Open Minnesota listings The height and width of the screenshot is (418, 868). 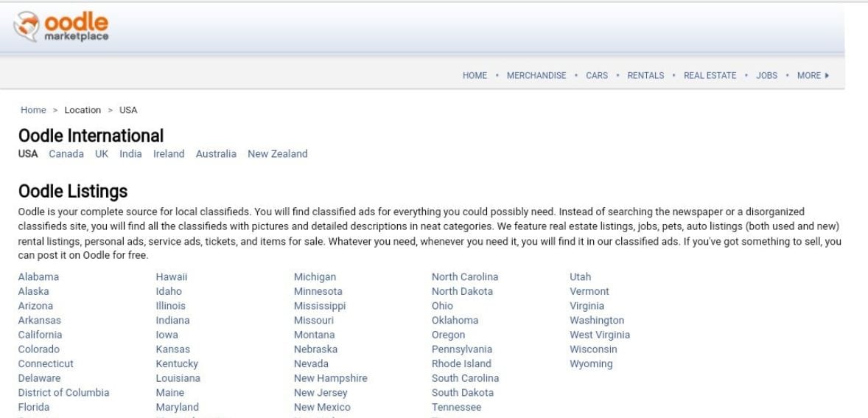click(x=318, y=291)
